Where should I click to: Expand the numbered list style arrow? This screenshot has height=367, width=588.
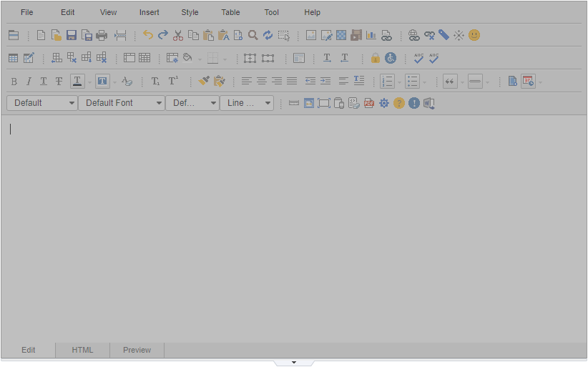399,82
